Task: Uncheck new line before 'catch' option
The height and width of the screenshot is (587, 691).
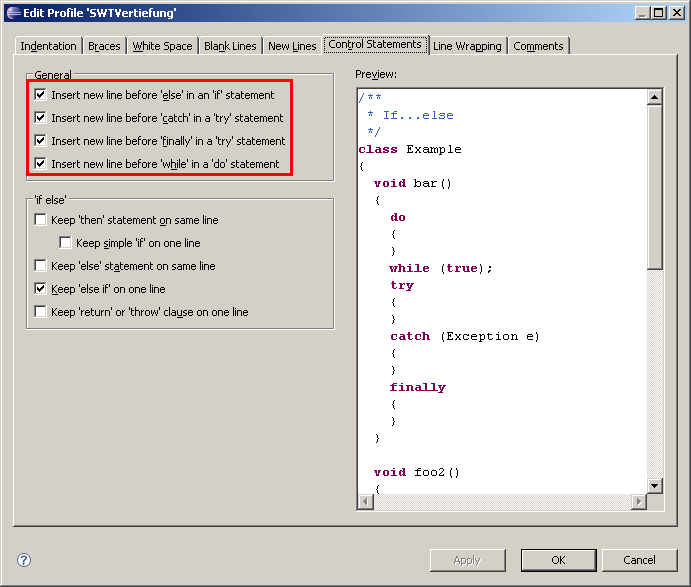Action: click(x=41, y=118)
